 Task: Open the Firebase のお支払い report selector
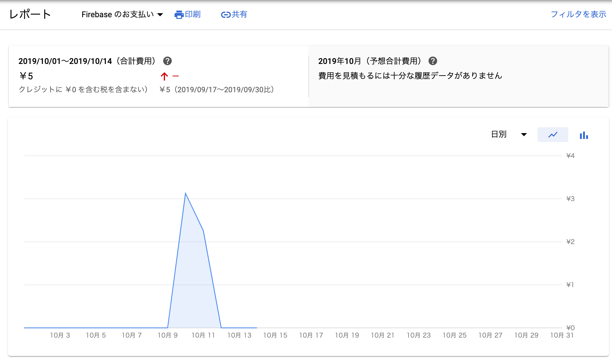pos(122,14)
